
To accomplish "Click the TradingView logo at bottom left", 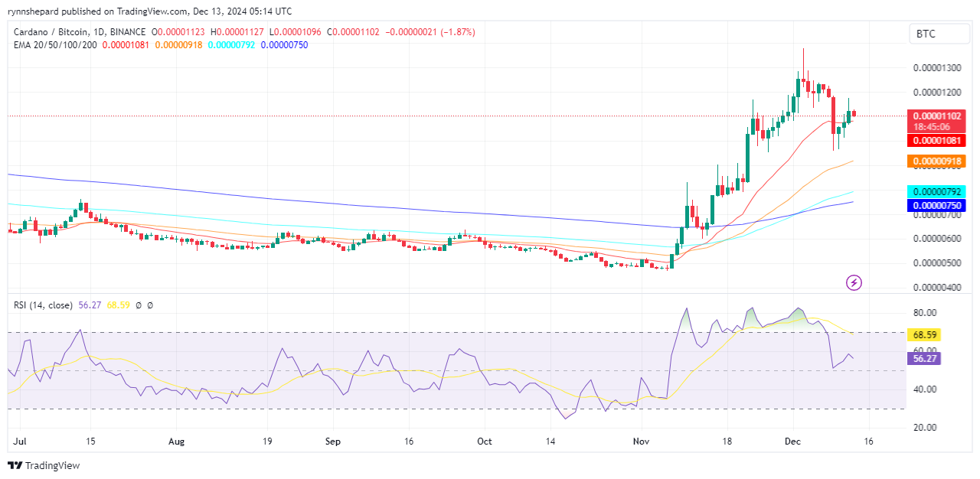I will click(x=44, y=465).
